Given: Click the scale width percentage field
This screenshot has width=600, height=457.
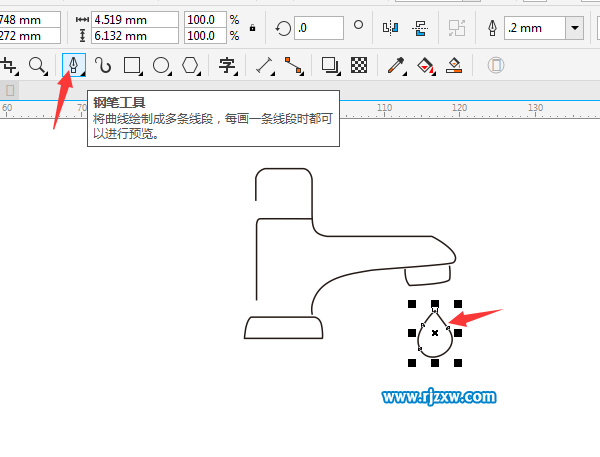Looking at the screenshot, I should pos(204,19).
